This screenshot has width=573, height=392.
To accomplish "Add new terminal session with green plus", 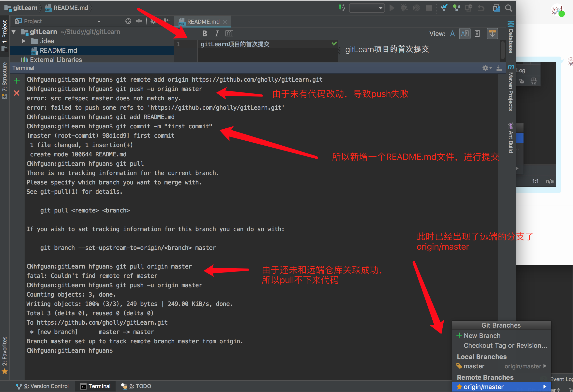I will point(17,81).
